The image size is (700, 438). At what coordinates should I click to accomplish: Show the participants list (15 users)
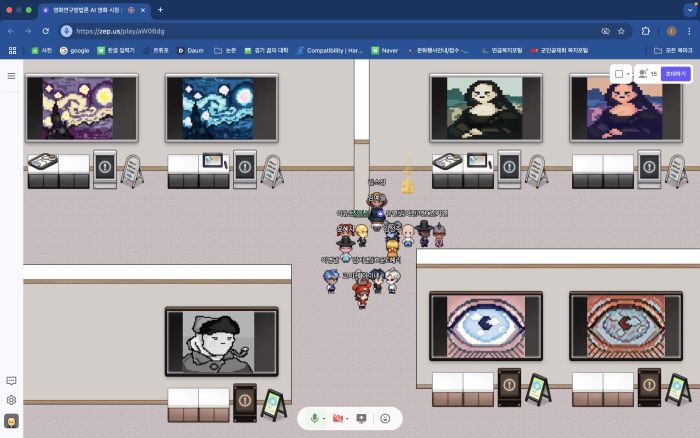pos(647,74)
